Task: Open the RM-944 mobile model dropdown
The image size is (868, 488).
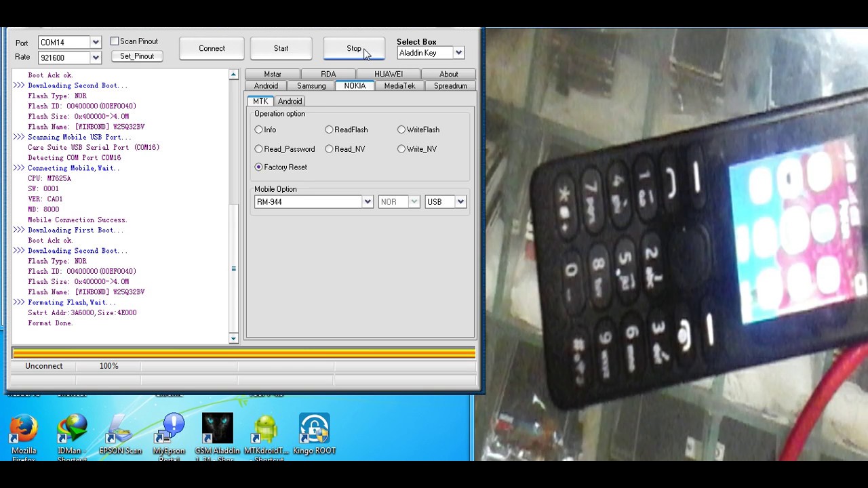Action: pyautogui.click(x=367, y=202)
